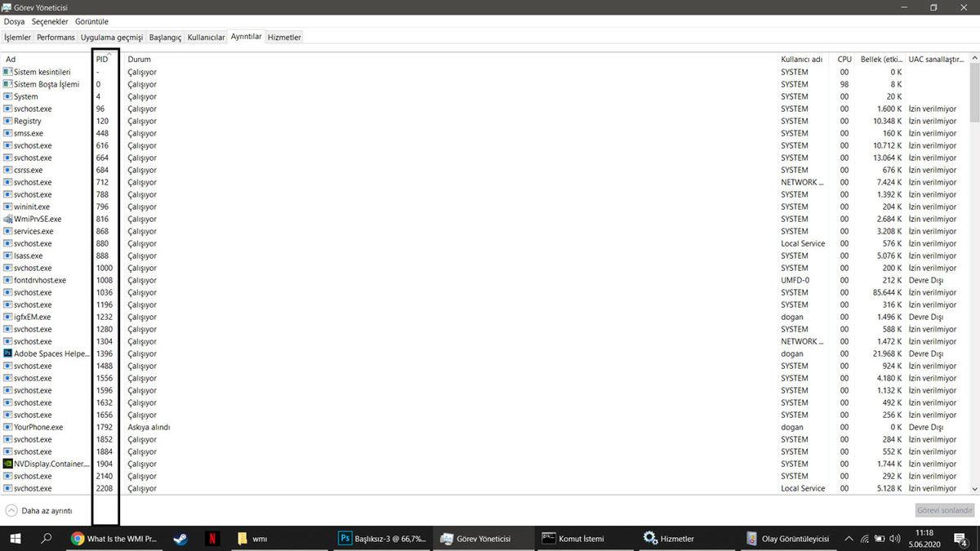Click the NVDisplay.Container.exe process icon
Viewport: 980px width, 551px height.
pos(7,464)
